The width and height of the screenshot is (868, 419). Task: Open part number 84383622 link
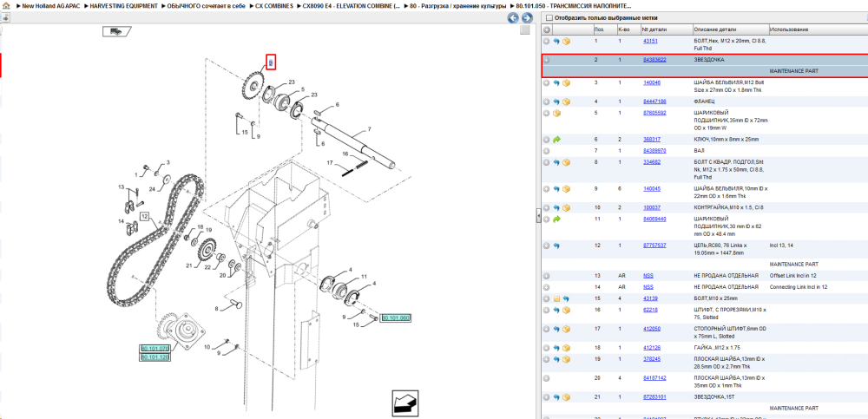pos(654,60)
